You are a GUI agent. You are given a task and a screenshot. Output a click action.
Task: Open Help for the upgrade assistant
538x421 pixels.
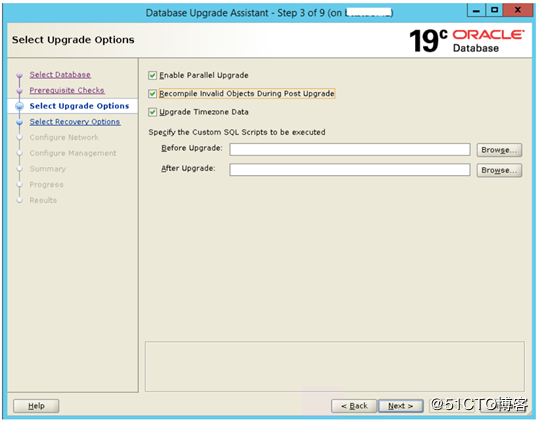[x=36, y=406]
